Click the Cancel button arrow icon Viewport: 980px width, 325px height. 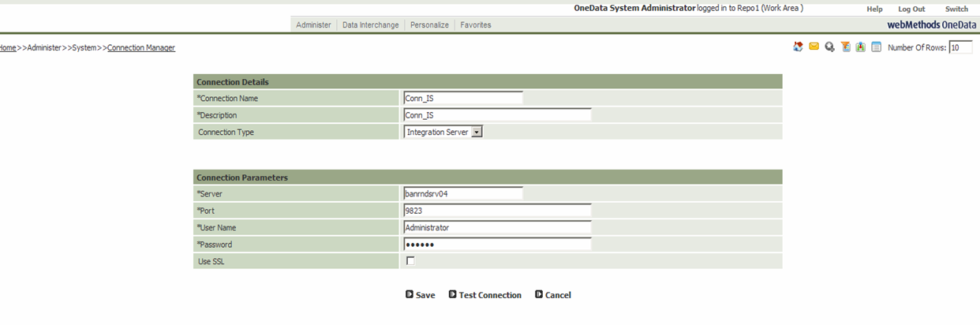click(x=539, y=294)
